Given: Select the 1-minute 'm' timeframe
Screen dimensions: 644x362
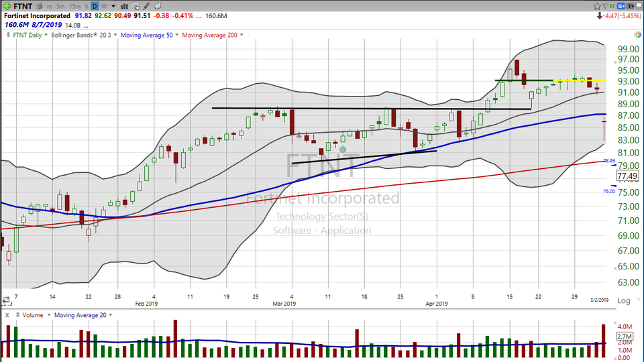Looking at the screenshot, I should pyautogui.click(x=49, y=6).
